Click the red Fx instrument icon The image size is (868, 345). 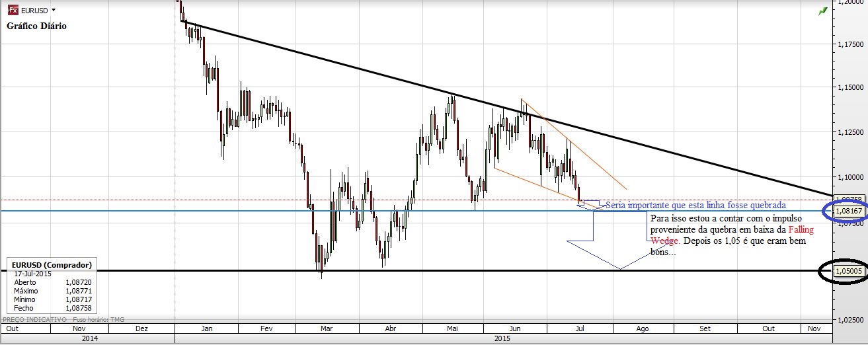13,11
